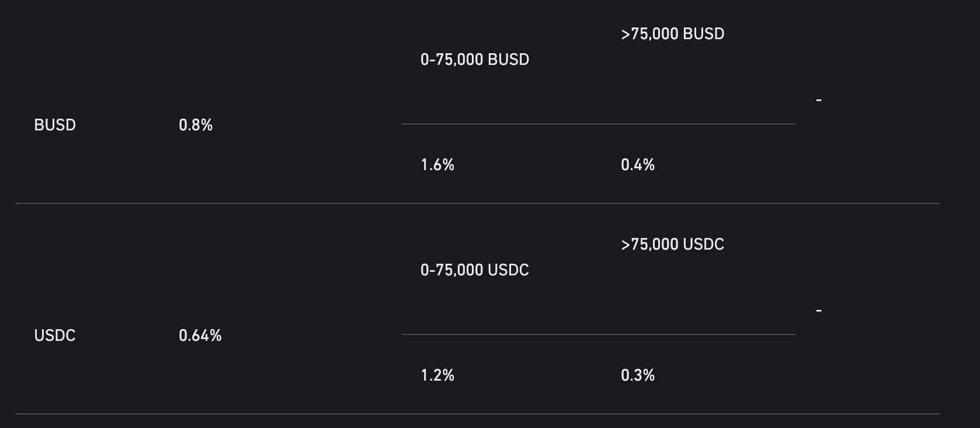Click the dash in the BUSD row
The image size is (980, 428).
pos(819,101)
